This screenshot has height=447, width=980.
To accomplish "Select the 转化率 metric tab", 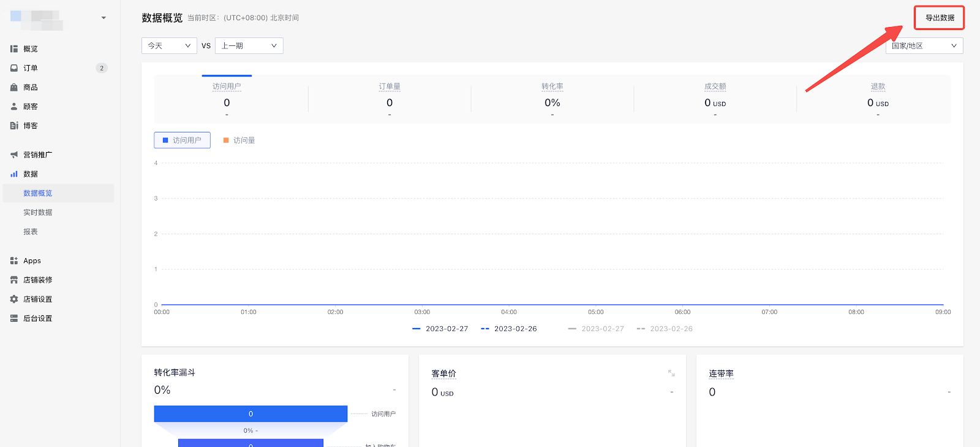I will (552, 99).
